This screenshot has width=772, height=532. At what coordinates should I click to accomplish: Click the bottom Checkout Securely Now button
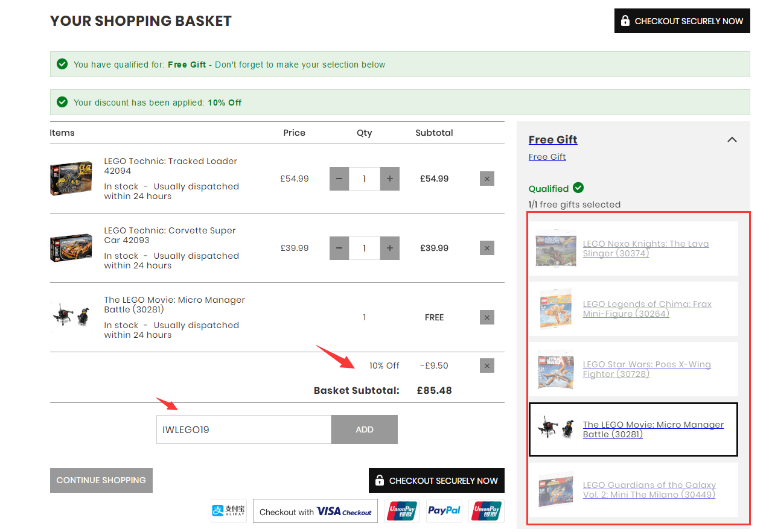pyautogui.click(x=436, y=481)
